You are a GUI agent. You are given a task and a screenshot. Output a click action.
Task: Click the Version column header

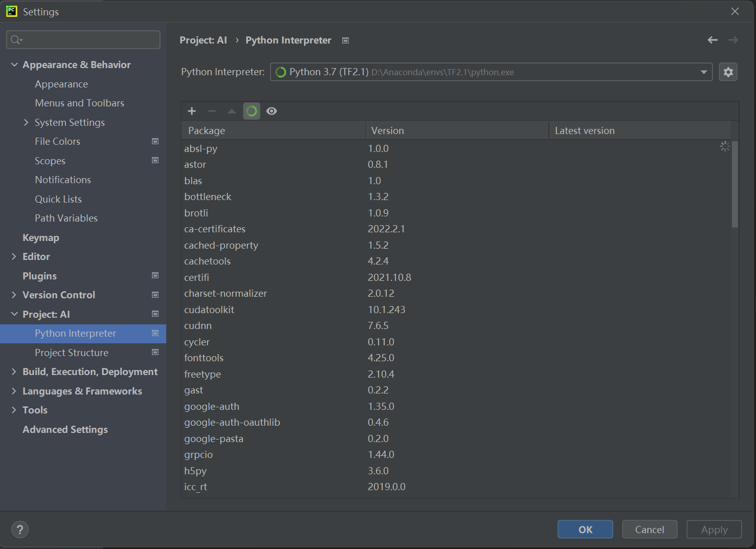pyautogui.click(x=457, y=130)
